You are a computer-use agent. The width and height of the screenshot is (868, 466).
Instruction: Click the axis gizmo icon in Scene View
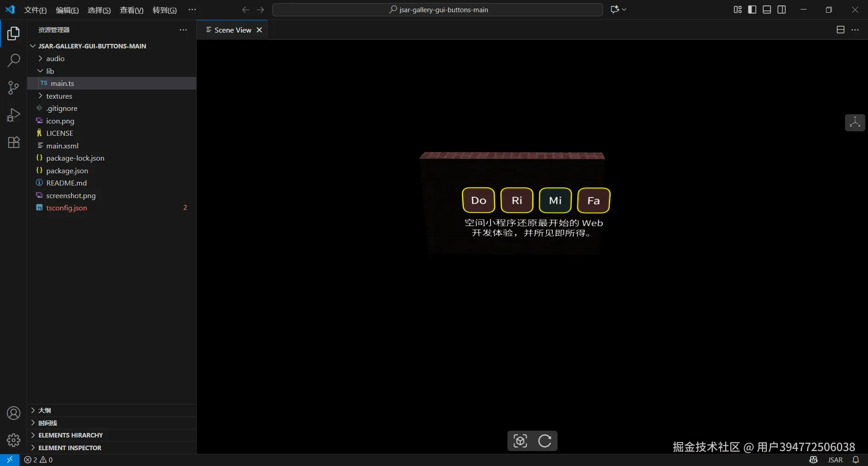click(x=855, y=123)
